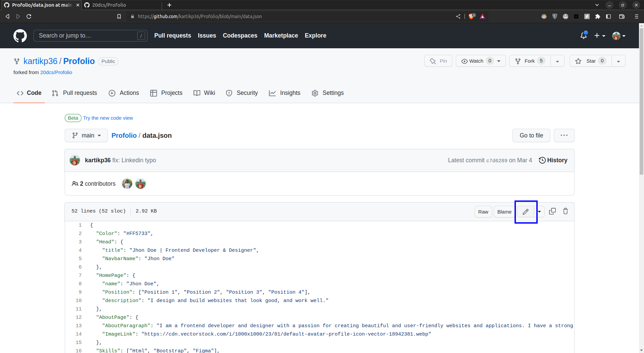Open the create new plus dropdown
Image resolution: width=644 pixels, height=353 pixels.
[x=599, y=36]
